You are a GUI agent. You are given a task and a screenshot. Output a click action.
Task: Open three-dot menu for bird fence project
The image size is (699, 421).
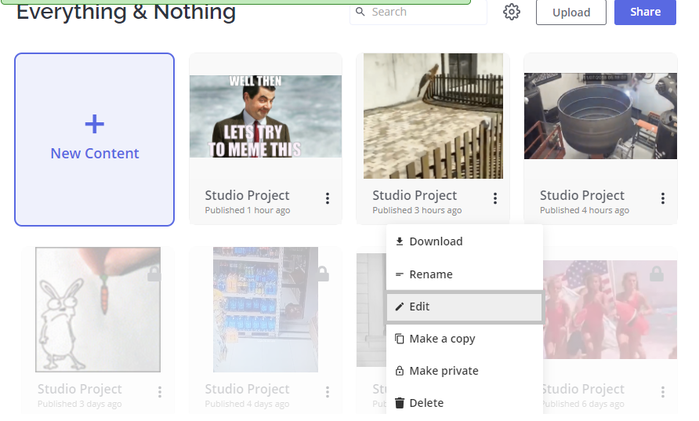point(495,198)
